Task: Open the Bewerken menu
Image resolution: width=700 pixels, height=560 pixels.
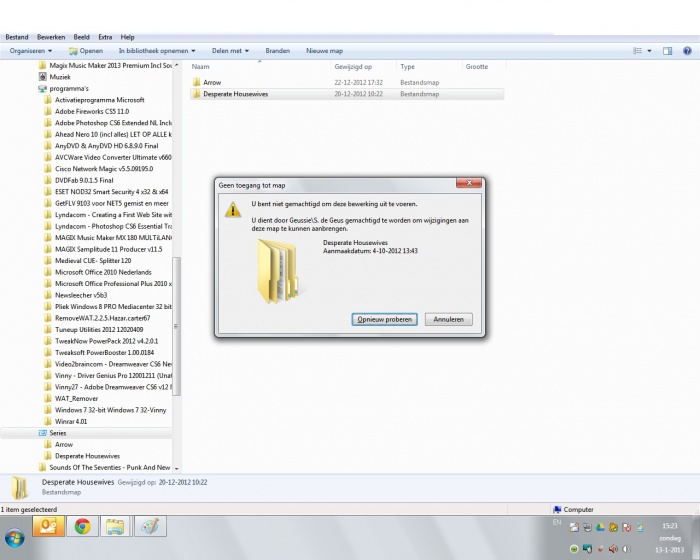Action: [x=51, y=37]
